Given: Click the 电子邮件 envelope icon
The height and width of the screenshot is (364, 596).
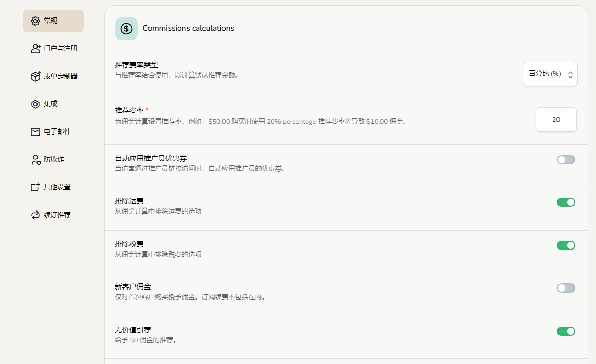Looking at the screenshot, I should [35, 131].
